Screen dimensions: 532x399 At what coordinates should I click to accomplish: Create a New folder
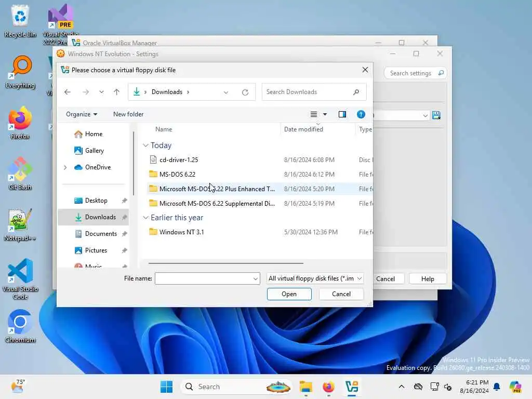click(128, 114)
